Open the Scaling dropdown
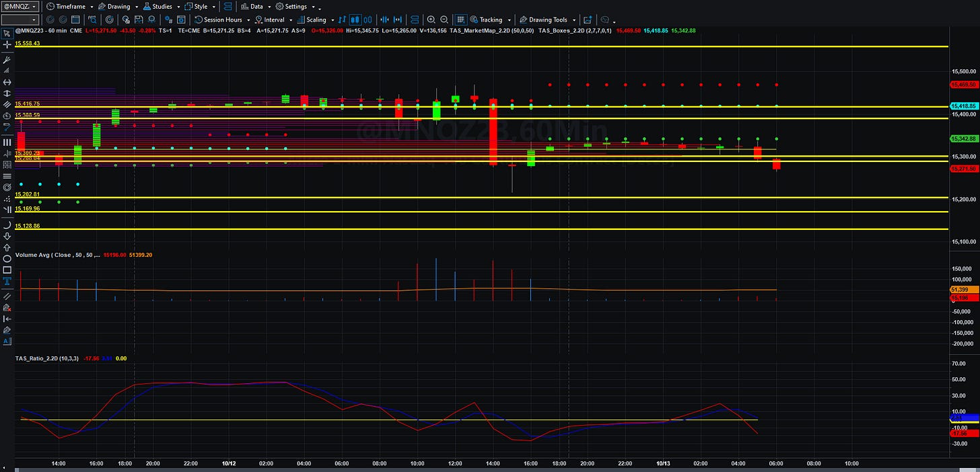 coord(315,19)
